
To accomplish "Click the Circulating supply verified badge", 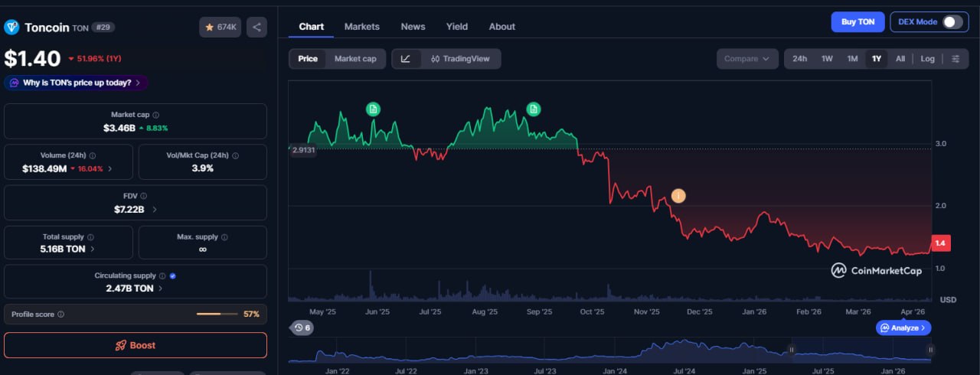I will pyautogui.click(x=172, y=276).
